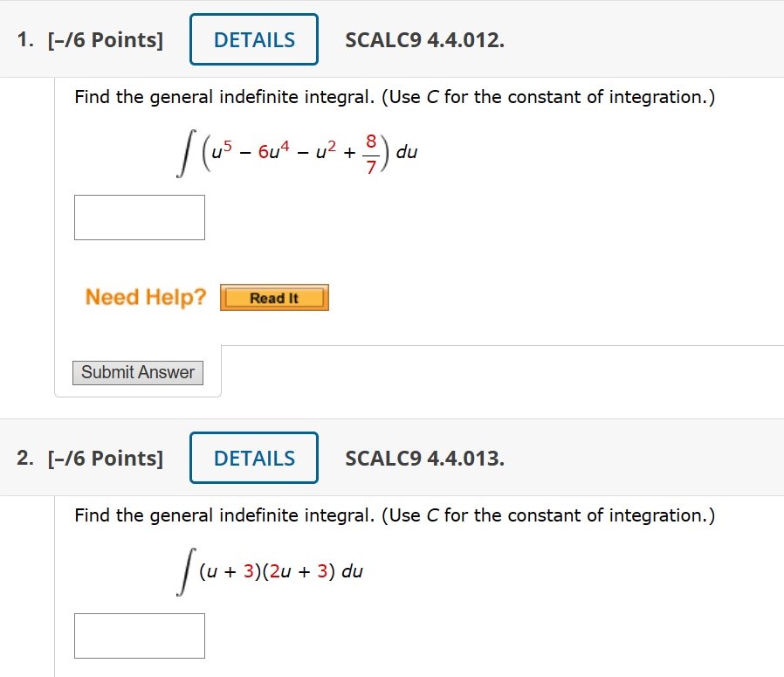Click the Need Help? label
Screen dimensions: 784x677
pos(144,297)
